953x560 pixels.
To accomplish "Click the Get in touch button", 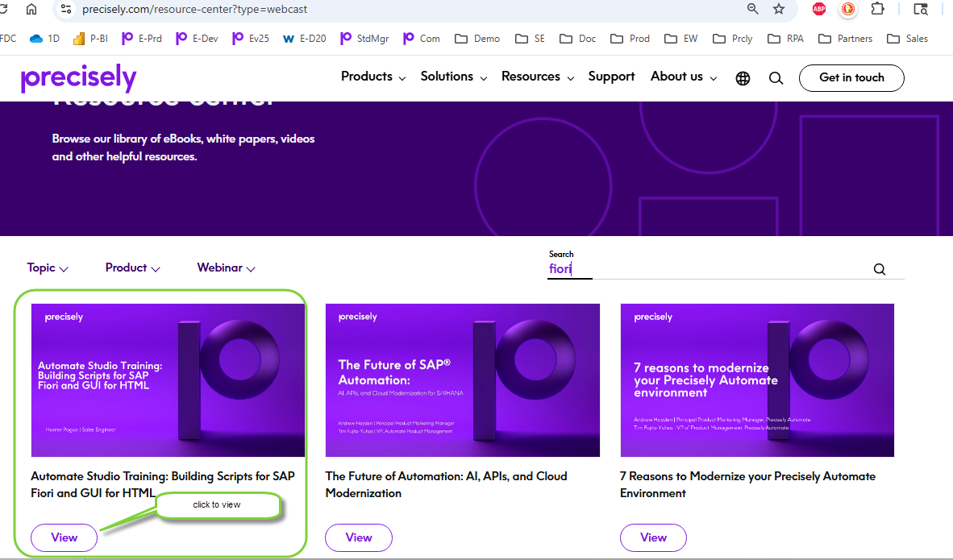I will 851,77.
